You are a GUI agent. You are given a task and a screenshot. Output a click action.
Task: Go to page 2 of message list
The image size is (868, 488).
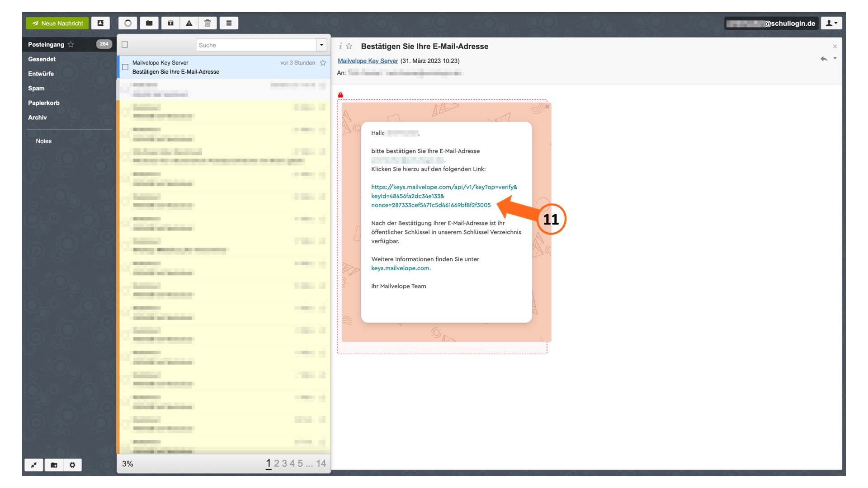tap(277, 464)
